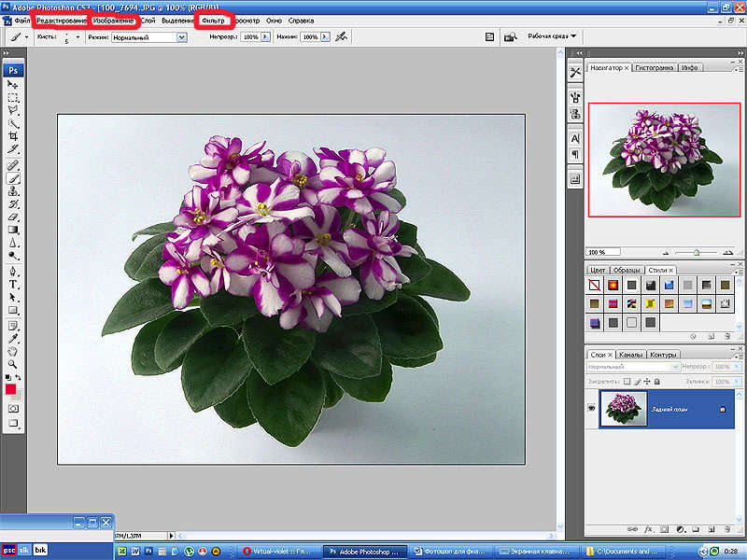This screenshot has width=747, height=560.
Task: Pick the Rectangular Marquee tool
Action: pyautogui.click(x=13, y=97)
